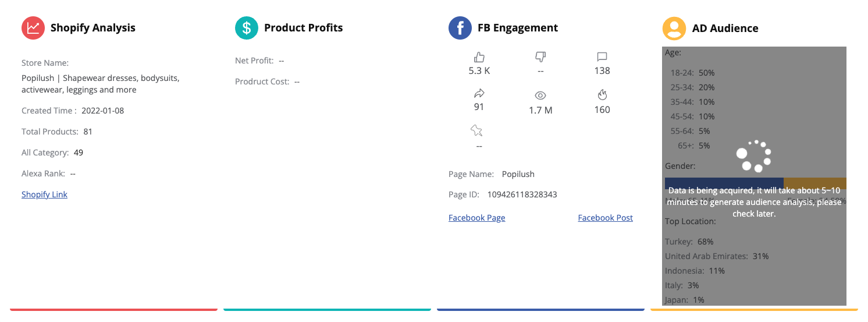
Task: Click the share arrow icon
Action: point(479,93)
